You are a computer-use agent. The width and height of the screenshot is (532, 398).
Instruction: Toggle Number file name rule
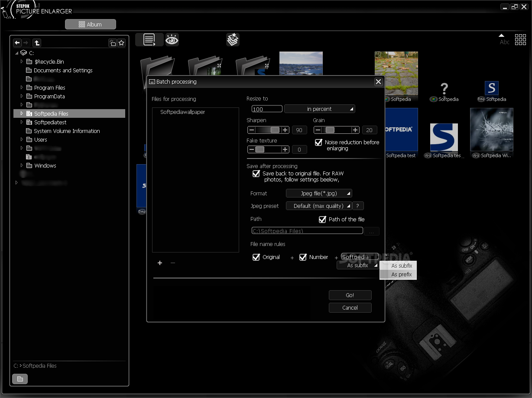point(303,257)
